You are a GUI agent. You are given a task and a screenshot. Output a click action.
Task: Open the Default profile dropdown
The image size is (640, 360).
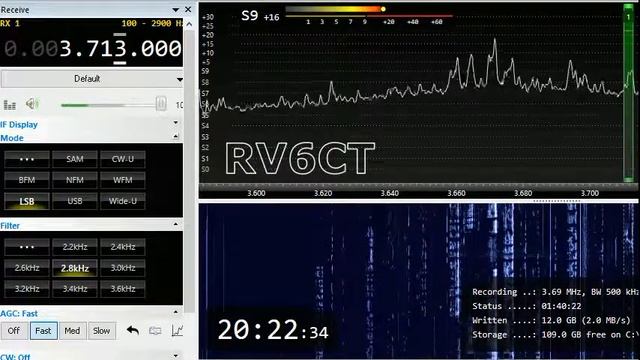click(92, 79)
